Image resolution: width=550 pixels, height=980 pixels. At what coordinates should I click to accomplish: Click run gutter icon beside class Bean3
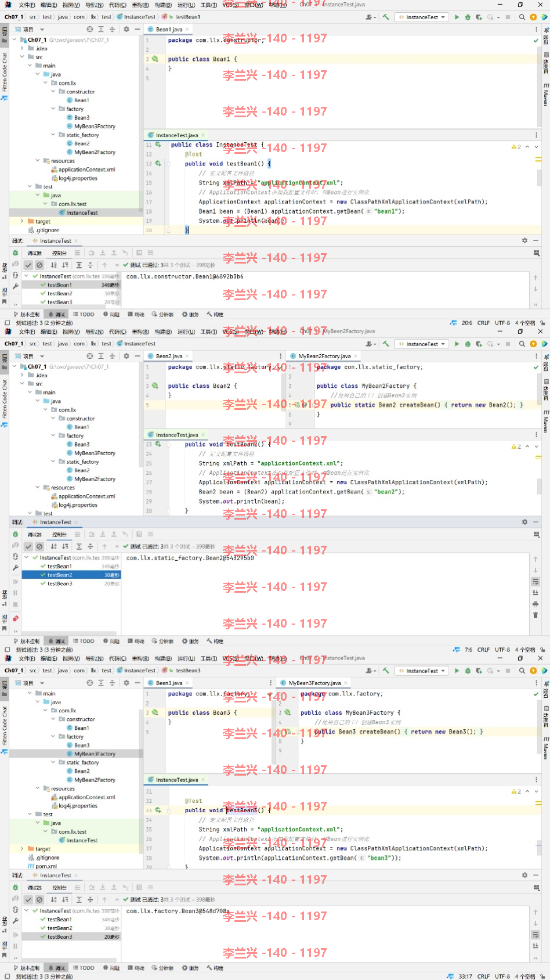(x=155, y=712)
